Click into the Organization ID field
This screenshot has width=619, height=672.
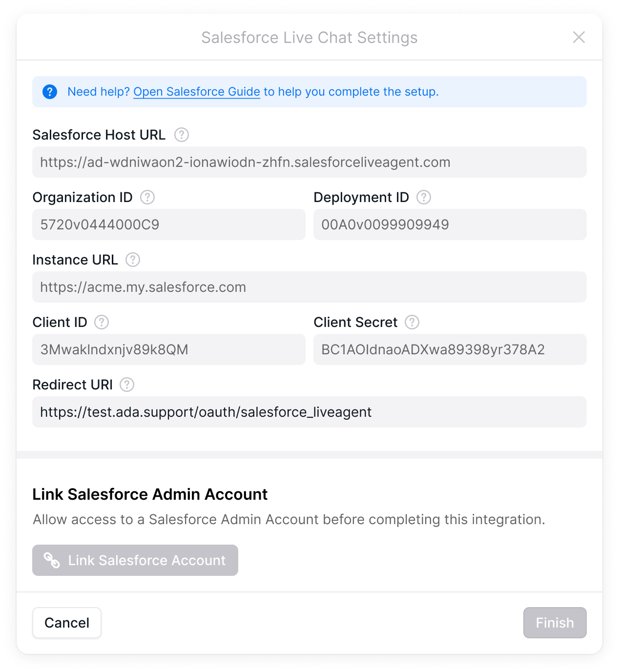coord(169,224)
